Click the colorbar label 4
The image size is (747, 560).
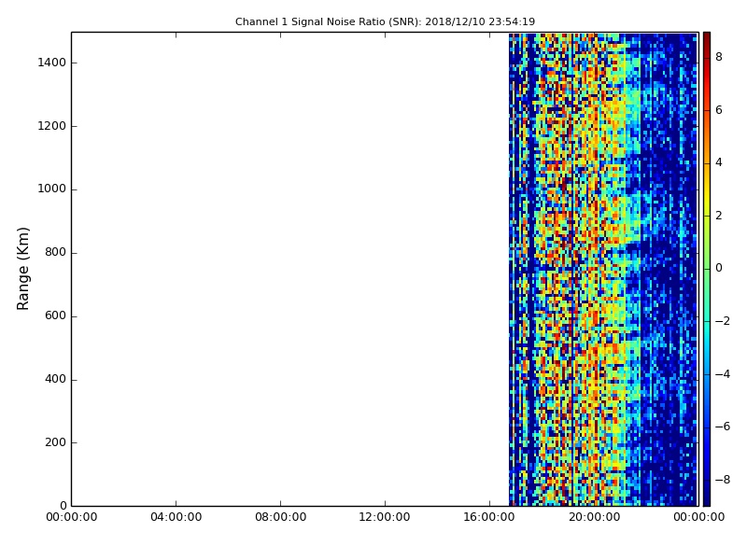point(719,162)
